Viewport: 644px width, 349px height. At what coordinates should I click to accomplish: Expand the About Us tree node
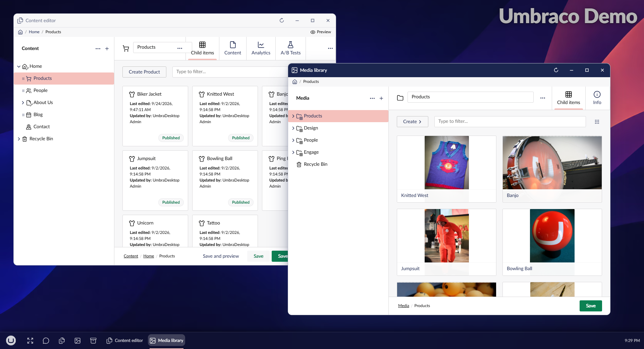pos(23,103)
